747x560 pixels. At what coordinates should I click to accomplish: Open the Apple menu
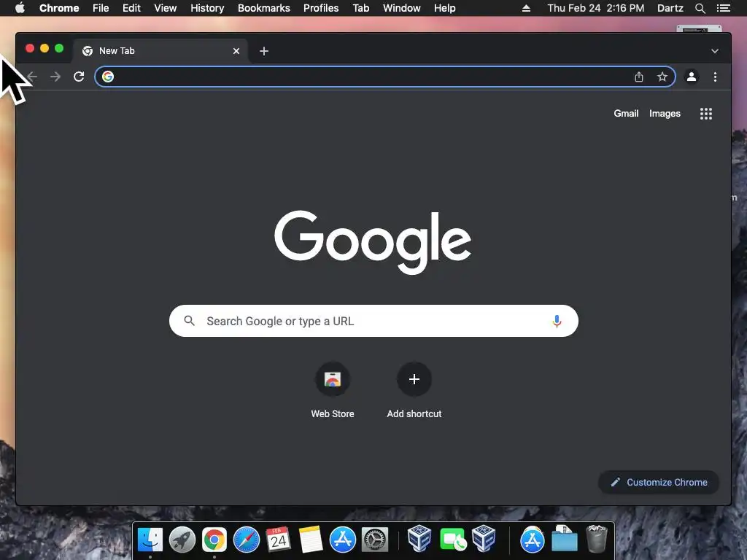click(20, 7)
